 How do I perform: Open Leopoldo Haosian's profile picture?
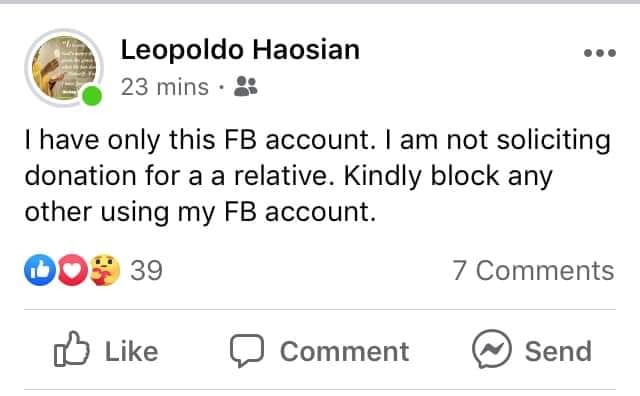[x=64, y=68]
